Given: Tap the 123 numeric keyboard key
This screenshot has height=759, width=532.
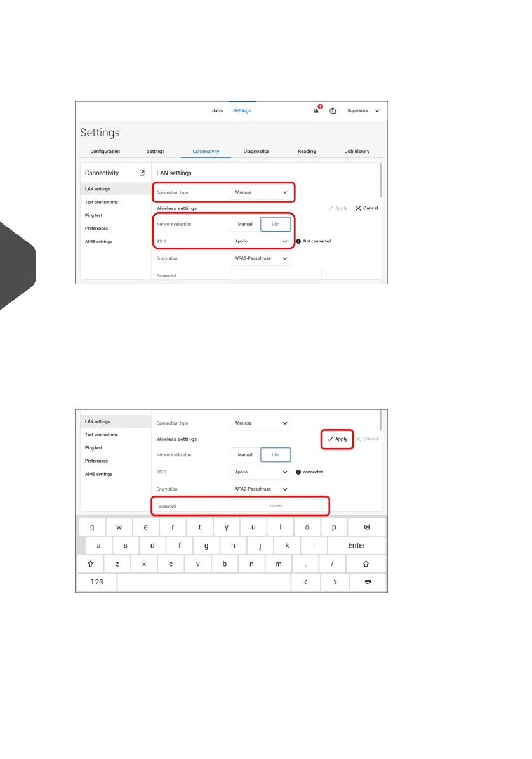Looking at the screenshot, I should [97, 582].
